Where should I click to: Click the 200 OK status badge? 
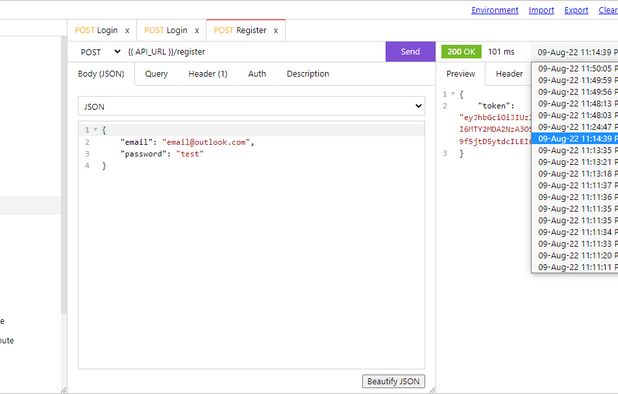(x=461, y=52)
